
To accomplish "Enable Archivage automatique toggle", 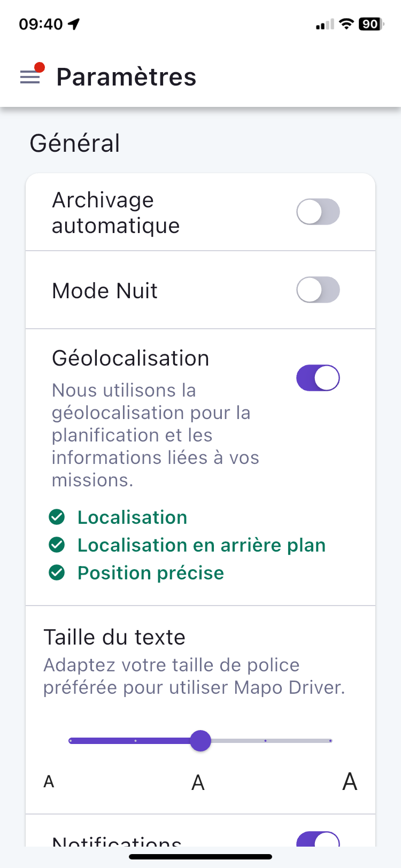I will click(x=318, y=212).
